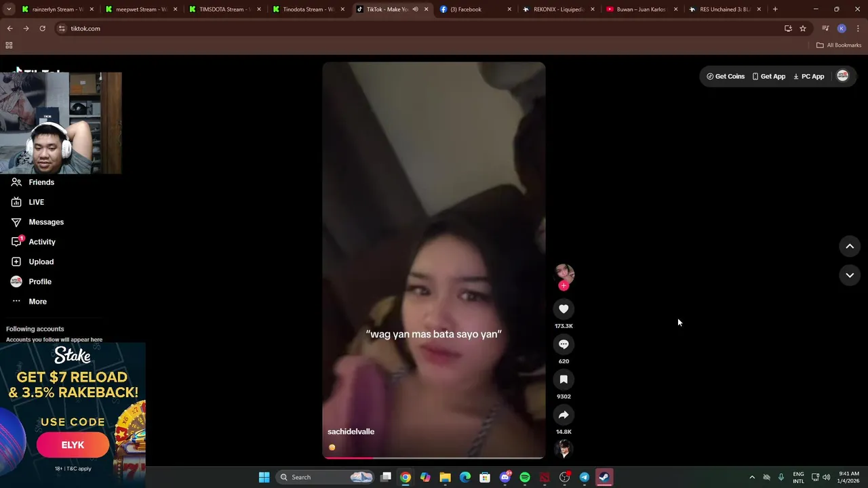868x488 pixels.
Task: Open the account avatar menu at top right
Action: tap(843, 76)
